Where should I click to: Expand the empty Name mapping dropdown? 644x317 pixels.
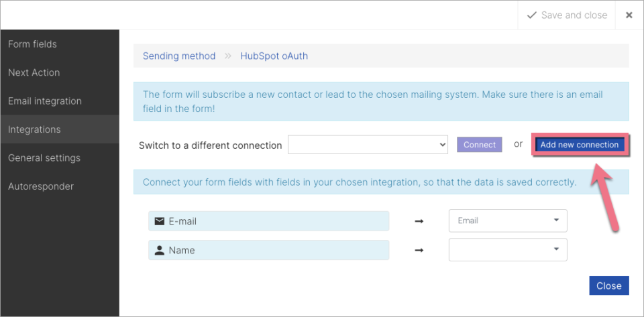[x=508, y=250]
